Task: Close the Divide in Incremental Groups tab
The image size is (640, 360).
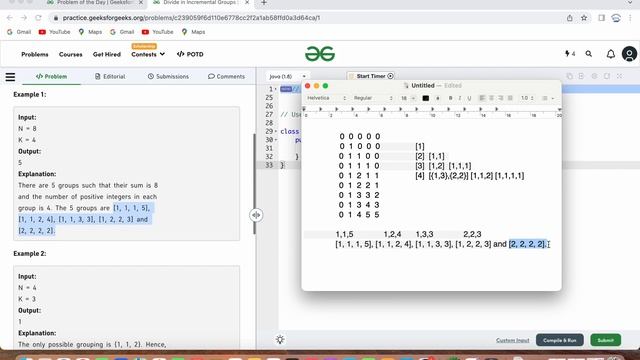Action: [247, 3]
